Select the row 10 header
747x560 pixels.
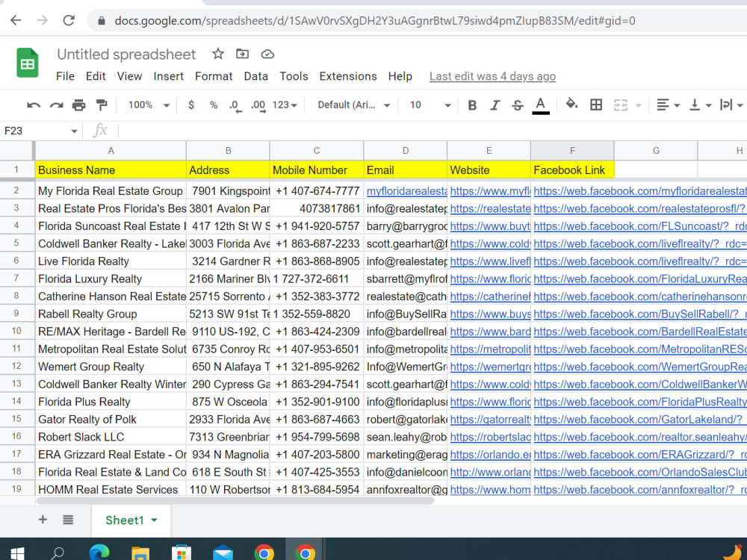[16, 331]
